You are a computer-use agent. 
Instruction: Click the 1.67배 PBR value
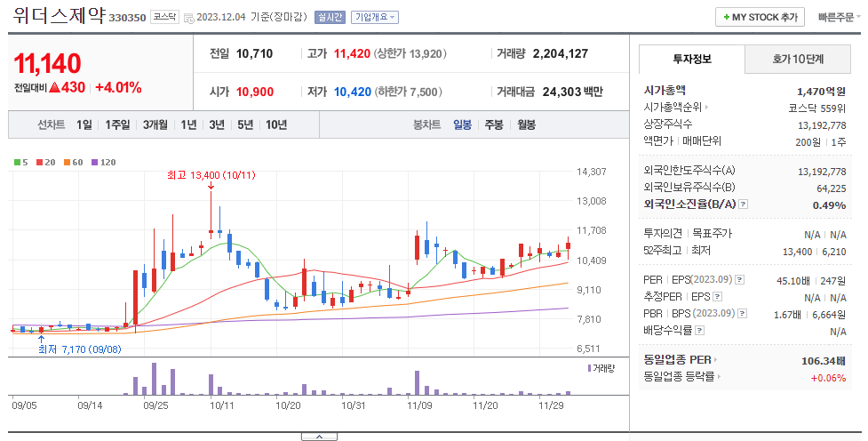787,315
